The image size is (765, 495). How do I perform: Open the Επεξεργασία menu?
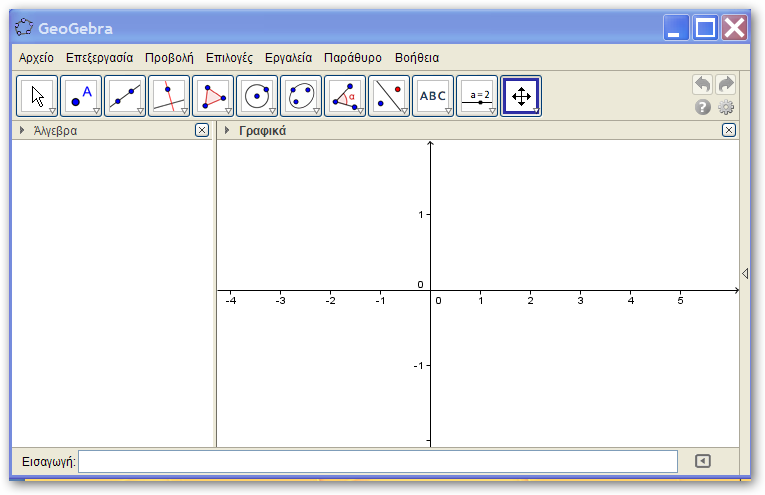point(100,58)
